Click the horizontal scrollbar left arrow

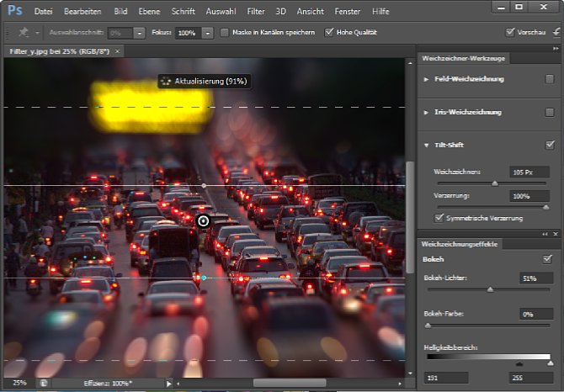click(178, 384)
